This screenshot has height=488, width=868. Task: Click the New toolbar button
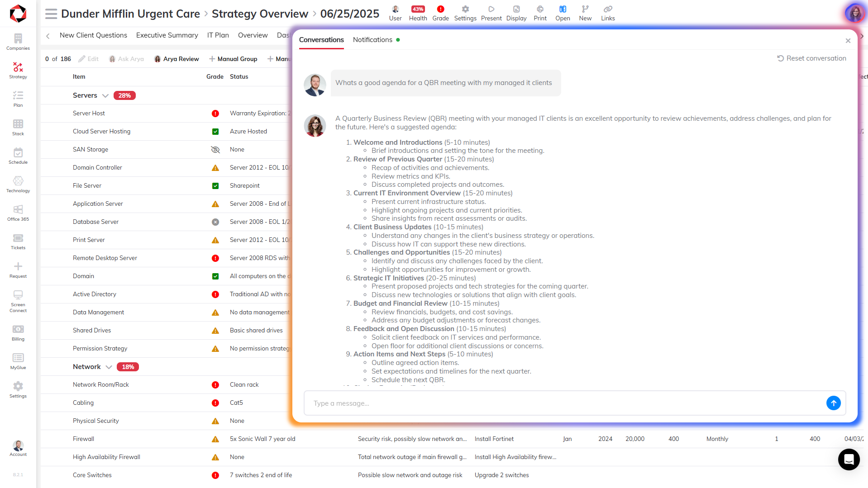click(585, 13)
